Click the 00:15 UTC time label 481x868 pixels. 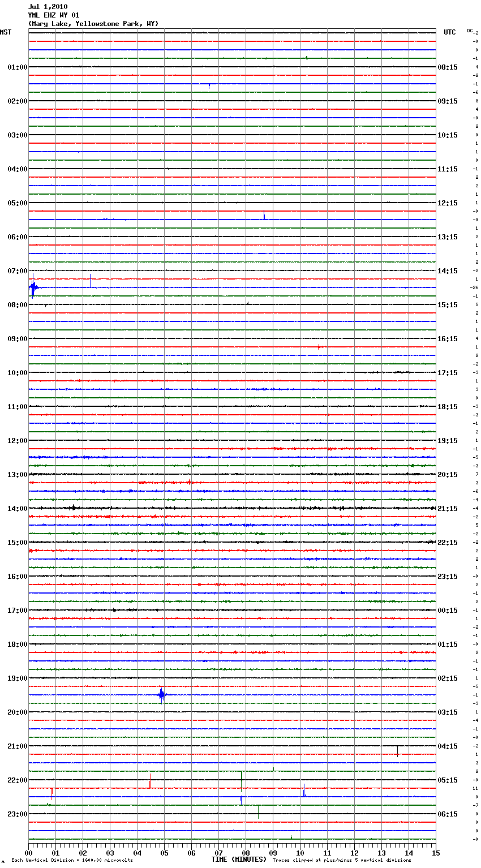pyautogui.click(x=448, y=610)
